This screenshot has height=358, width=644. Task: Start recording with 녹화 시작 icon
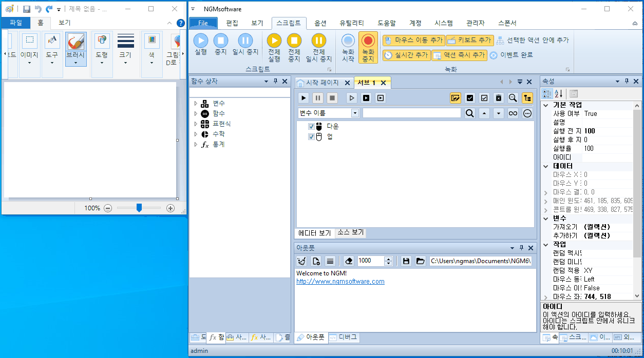[348, 41]
